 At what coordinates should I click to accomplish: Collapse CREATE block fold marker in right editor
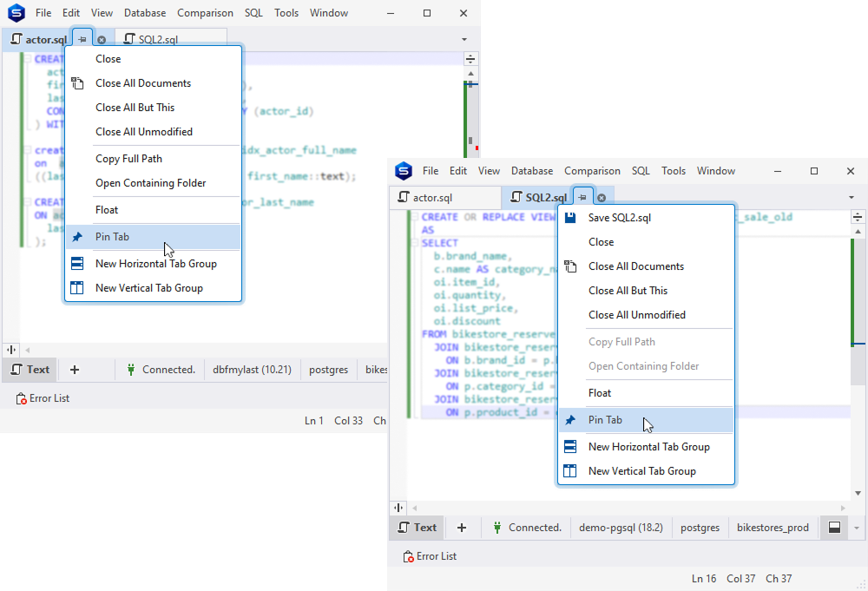click(x=414, y=217)
